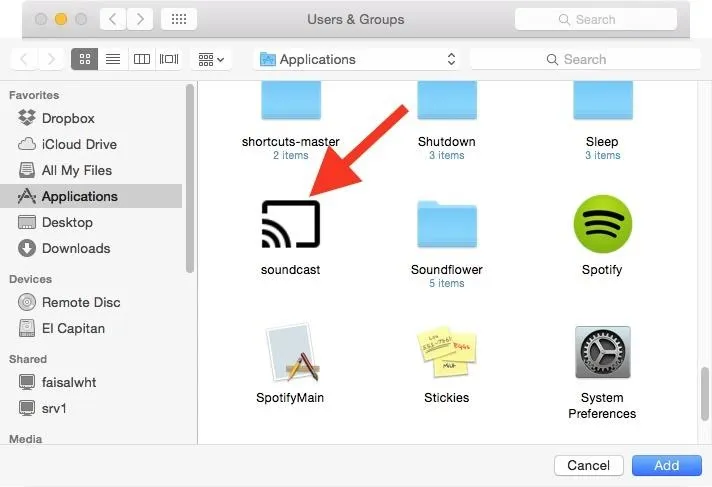712x487 pixels.
Task: Go back in Users & Groups window
Action: (113, 19)
